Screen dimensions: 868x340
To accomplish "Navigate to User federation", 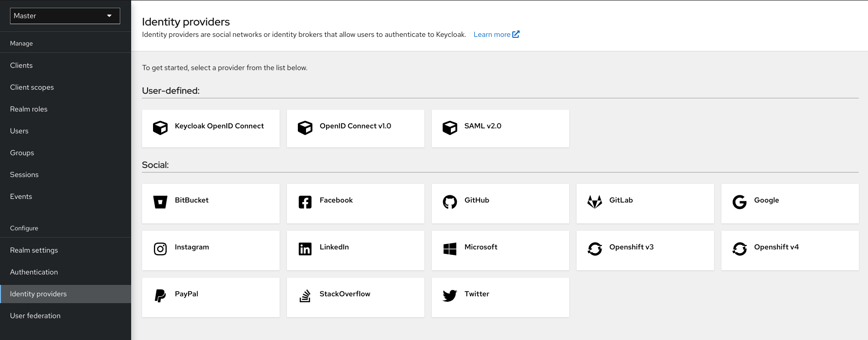I will [35, 316].
